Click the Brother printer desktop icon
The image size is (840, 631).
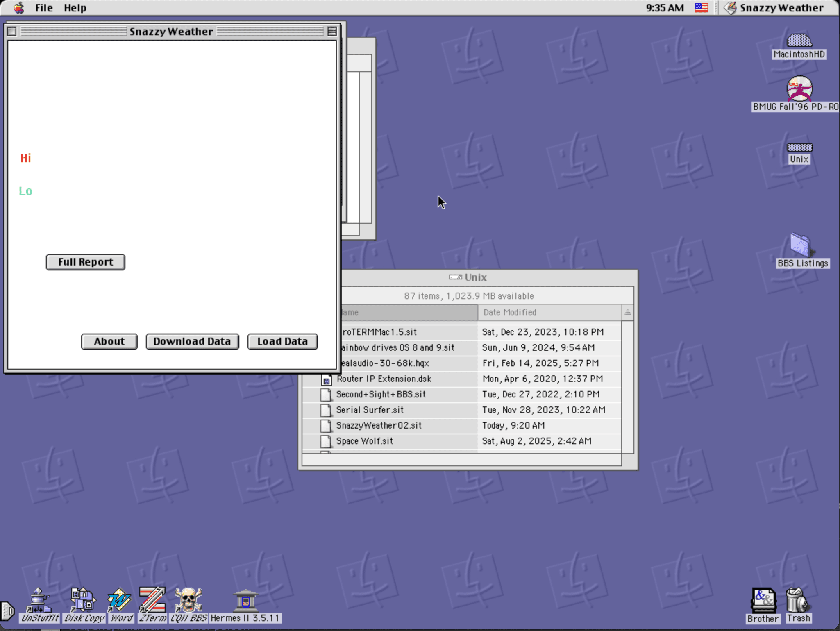[x=763, y=601]
